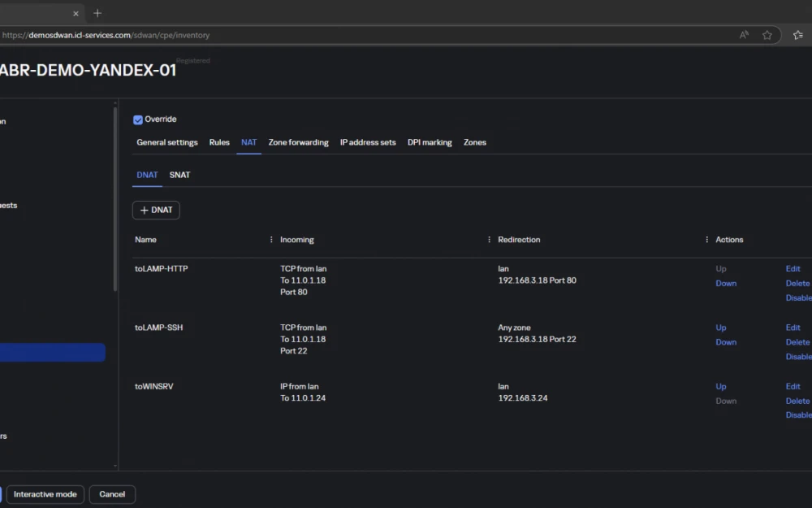Screen dimensions: 812x508
Task: Edit the toLAMP-SSH rule
Action: [793, 328]
